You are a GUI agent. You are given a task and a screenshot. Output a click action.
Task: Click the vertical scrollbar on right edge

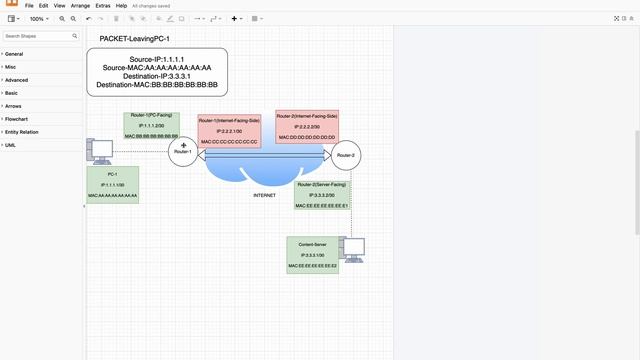pos(637,182)
